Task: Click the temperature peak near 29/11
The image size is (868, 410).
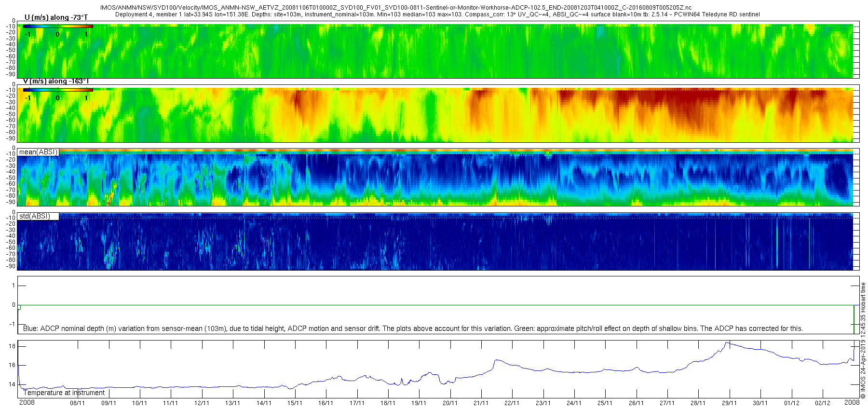Action: pyautogui.click(x=727, y=343)
